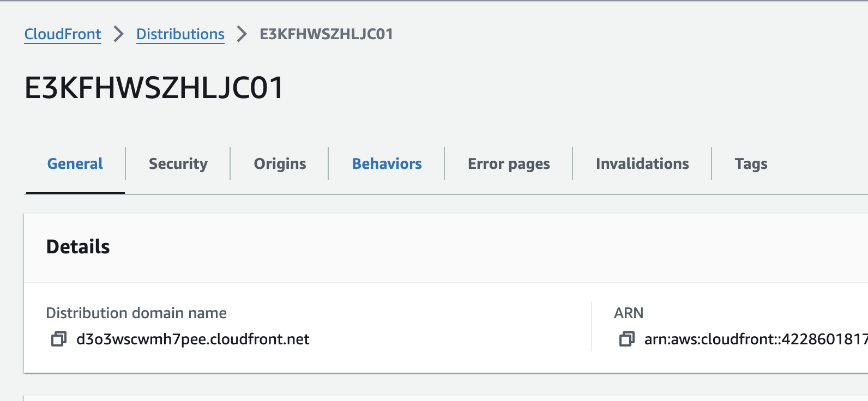Open the Origins tab
The height and width of the screenshot is (401, 868).
click(280, 163)
